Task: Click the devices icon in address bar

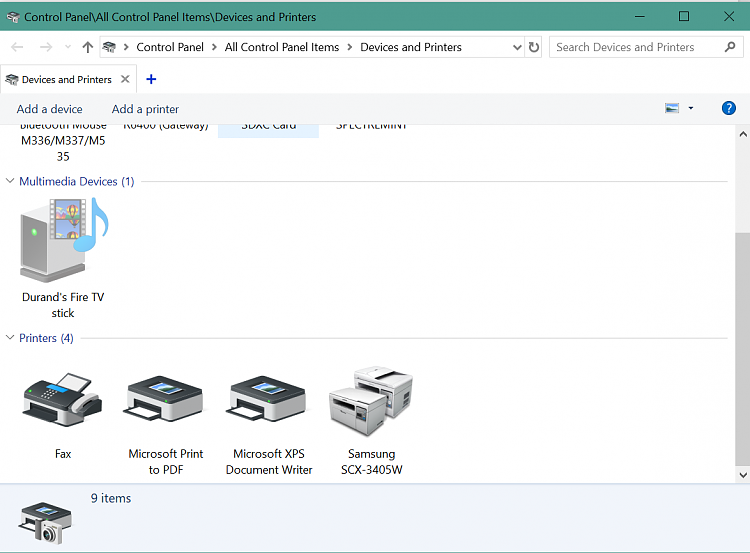Action: click(x=109, y=47)
